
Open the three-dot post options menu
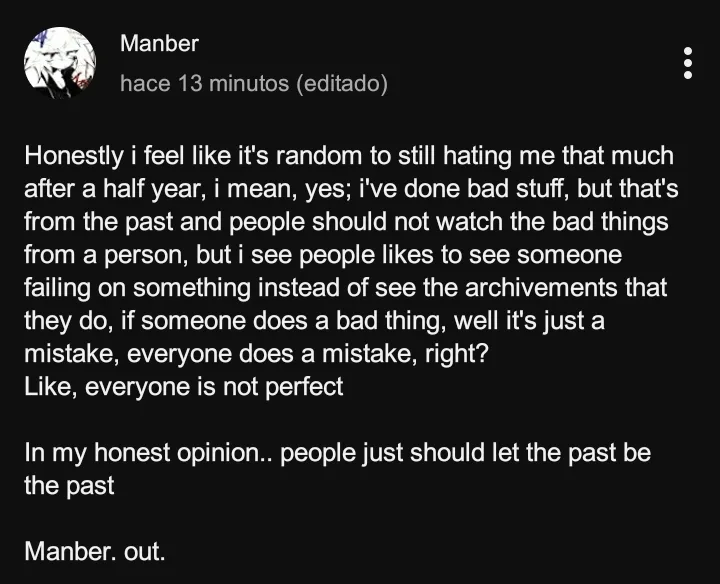click(687, 63)
